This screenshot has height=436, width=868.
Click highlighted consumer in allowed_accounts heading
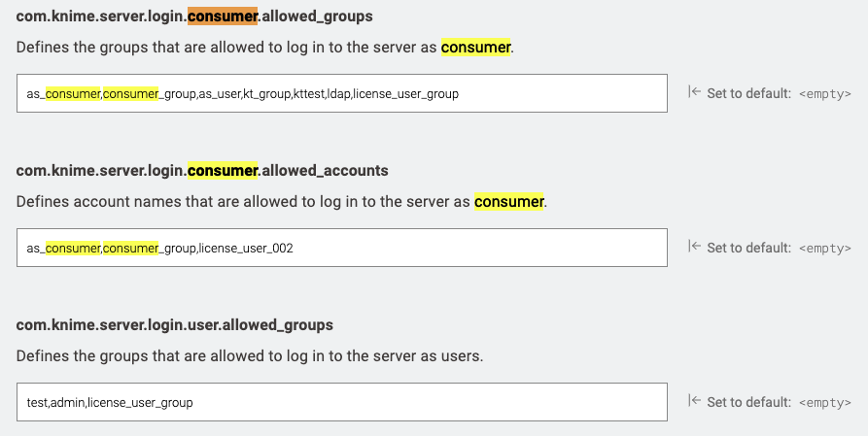coord(223,170)
